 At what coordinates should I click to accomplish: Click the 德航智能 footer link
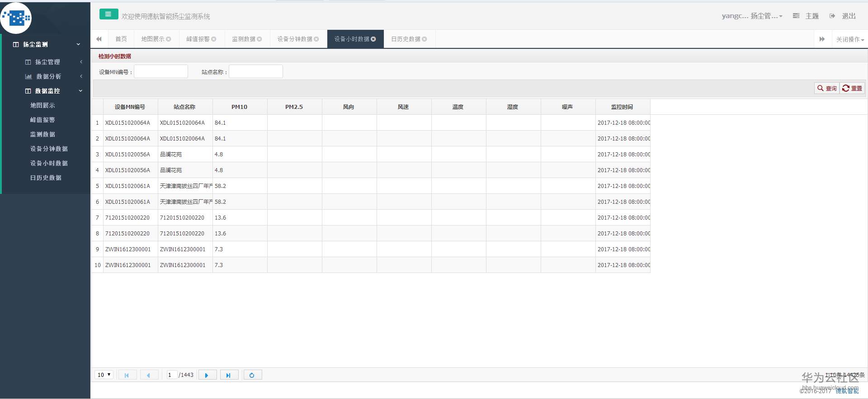coord(847,391)
